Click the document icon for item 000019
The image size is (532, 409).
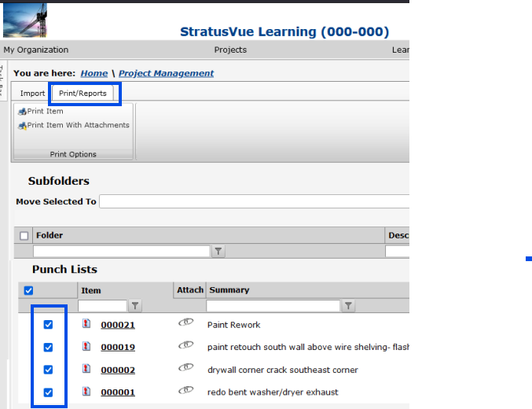coord(86,346)
